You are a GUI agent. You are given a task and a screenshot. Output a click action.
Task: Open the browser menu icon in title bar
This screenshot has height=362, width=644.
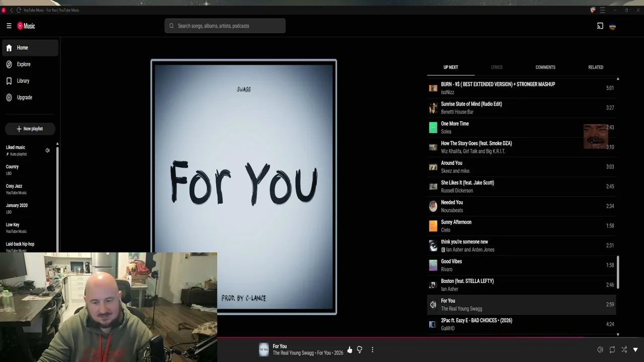point(602,10)
